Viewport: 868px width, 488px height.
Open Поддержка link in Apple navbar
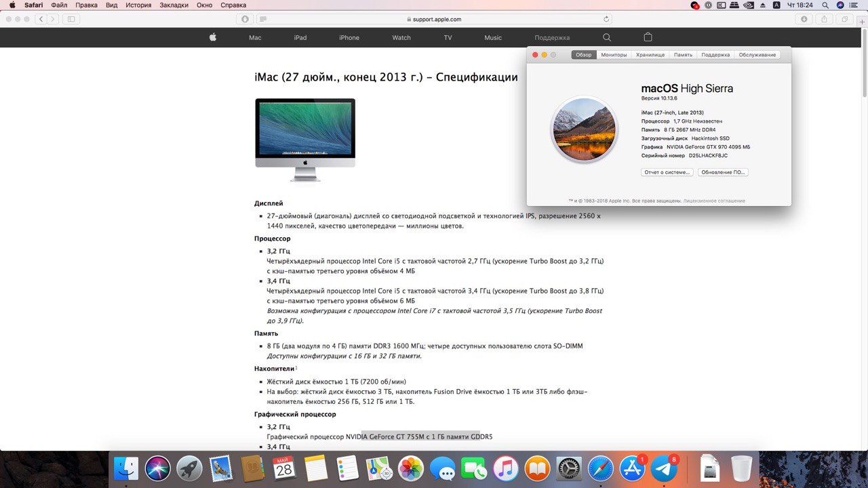(552, 38)
